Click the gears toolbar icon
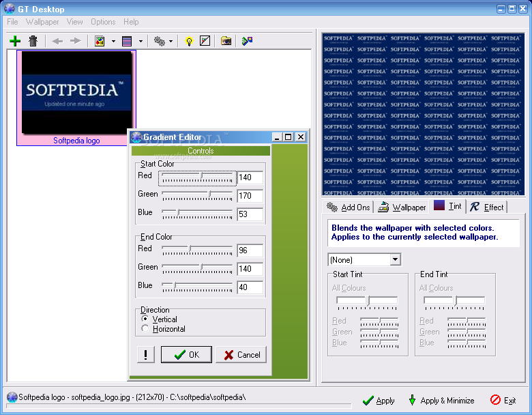 point(159,41)
